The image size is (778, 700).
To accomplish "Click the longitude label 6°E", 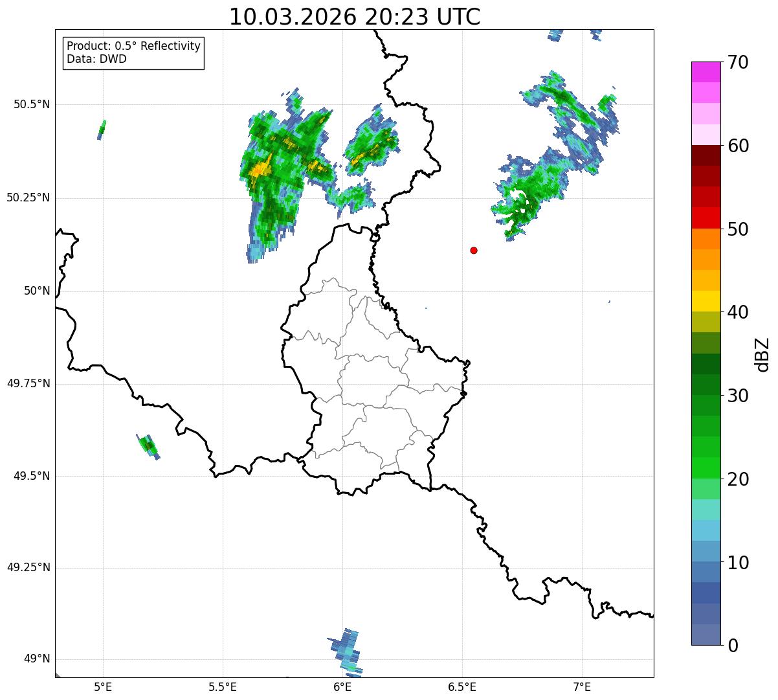I will [x=343, y=686].
